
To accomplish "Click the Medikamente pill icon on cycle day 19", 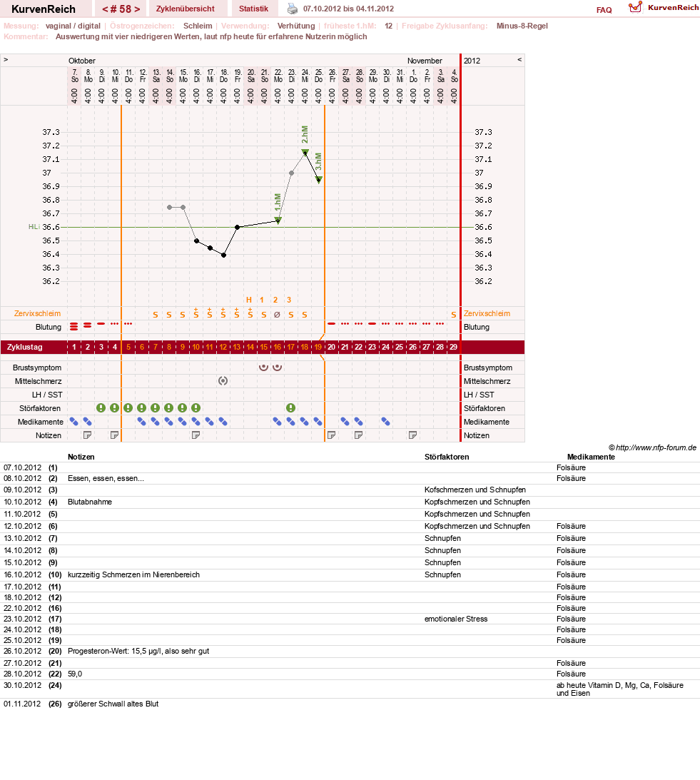I will [x=318, y=422].
